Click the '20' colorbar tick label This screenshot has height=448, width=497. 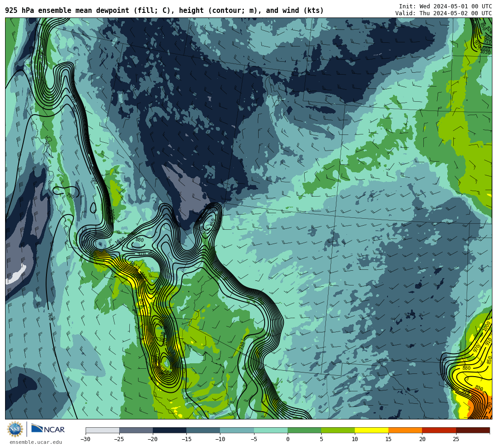point(422,439)
